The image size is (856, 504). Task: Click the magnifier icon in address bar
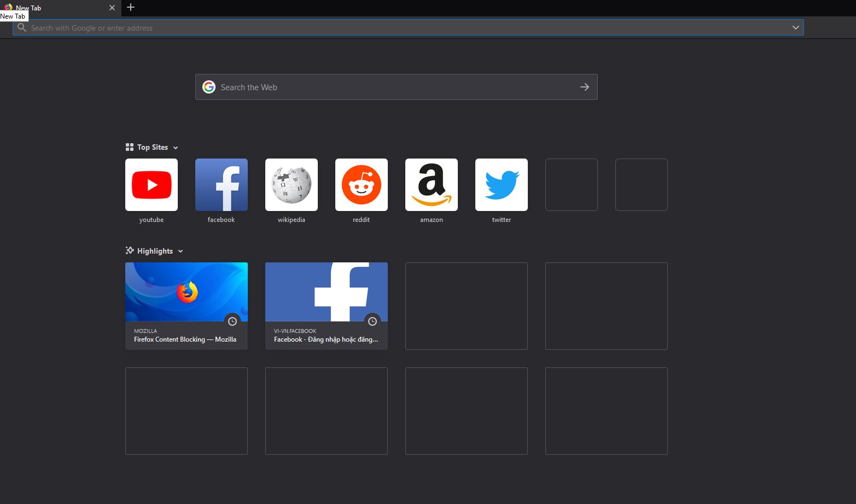pos(22,27)
